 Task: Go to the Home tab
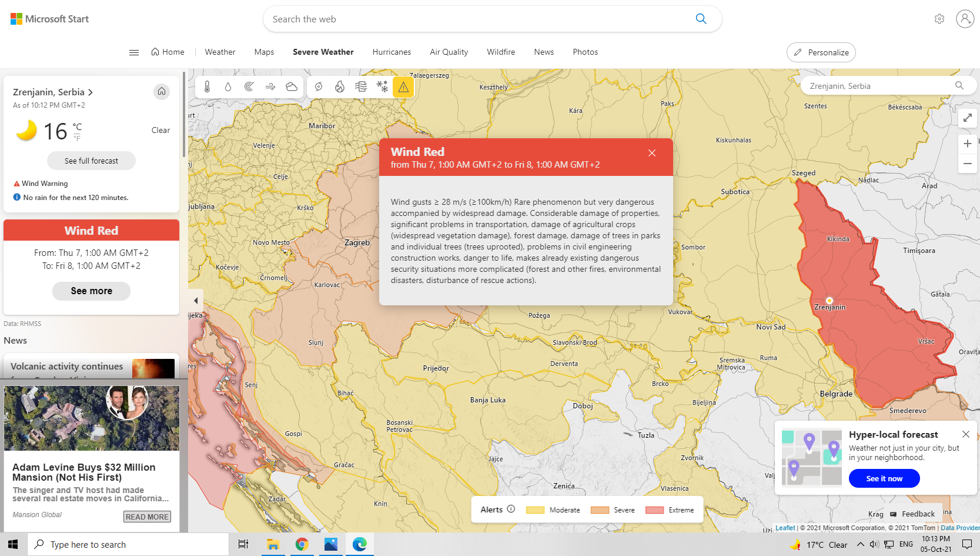click(x=168, y=52)
